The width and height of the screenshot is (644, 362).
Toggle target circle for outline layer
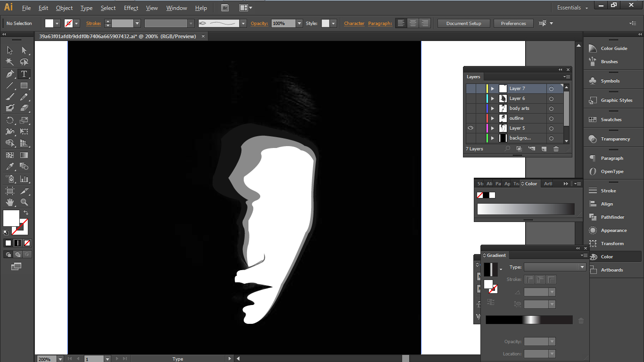551,118
